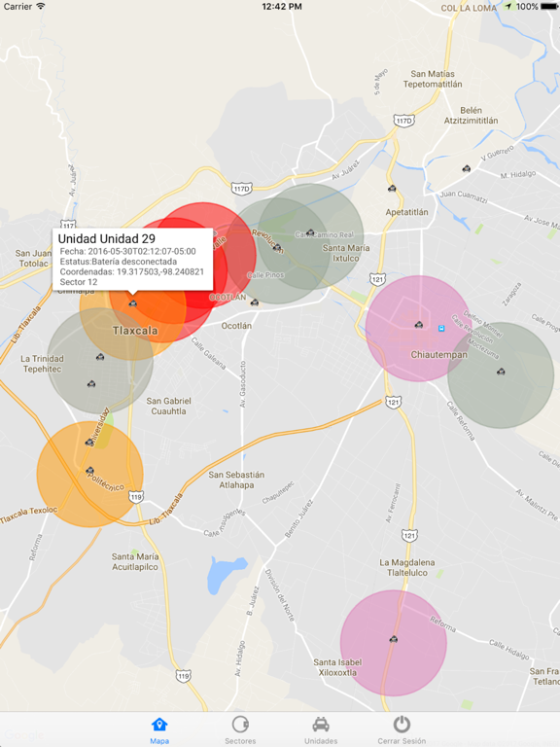Switch to the Sectores tab
Viewport: 560px width, 747px height.
240,730
